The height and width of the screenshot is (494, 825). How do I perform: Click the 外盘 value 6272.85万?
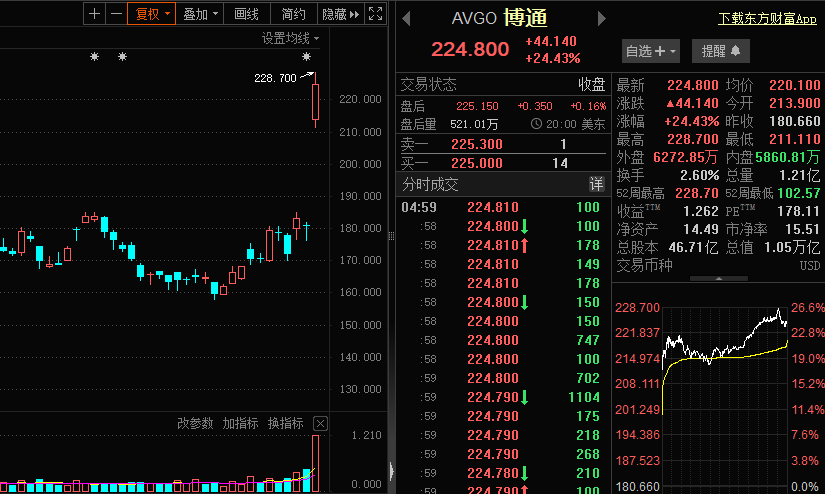(686, 157)
